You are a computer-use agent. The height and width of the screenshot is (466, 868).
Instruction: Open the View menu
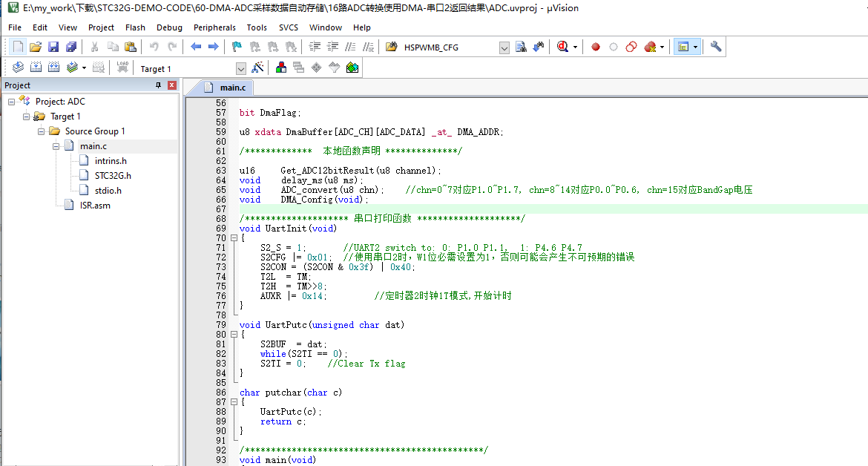[x=68, y=27]
